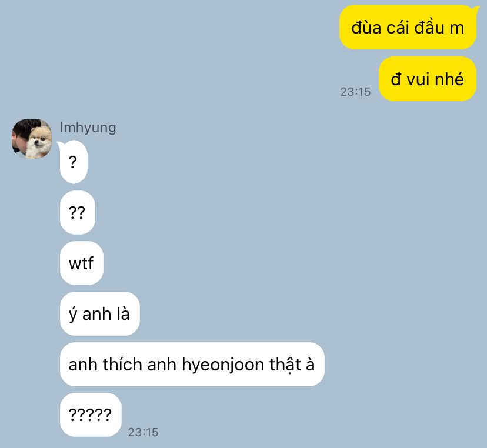Tap the sender name Imhyung
Image resolution: width=487 pixels, height=448 pixels.
(88, 128)
